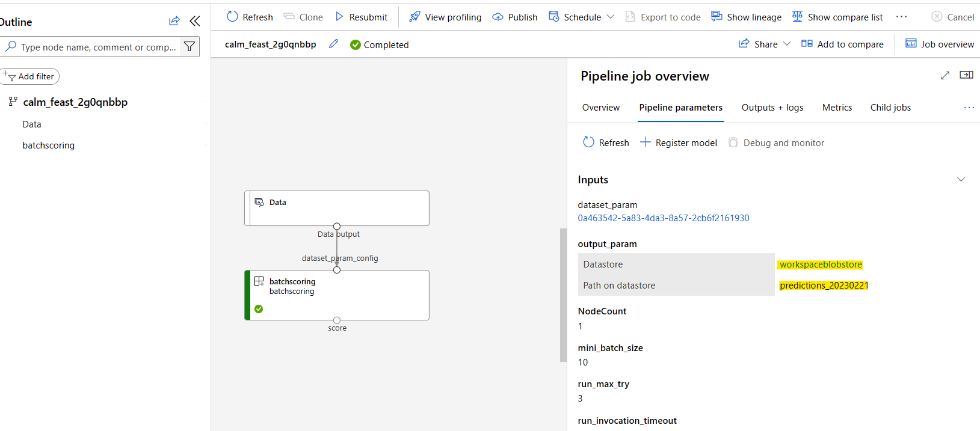Open the dataset_param GUID link
Viewport: 980px width, 431px height.
pyautogui.click(x=663, y=218)
